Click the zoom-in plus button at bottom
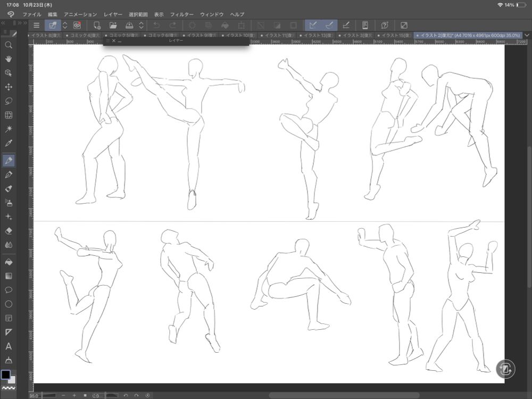 tap(74, 395)
